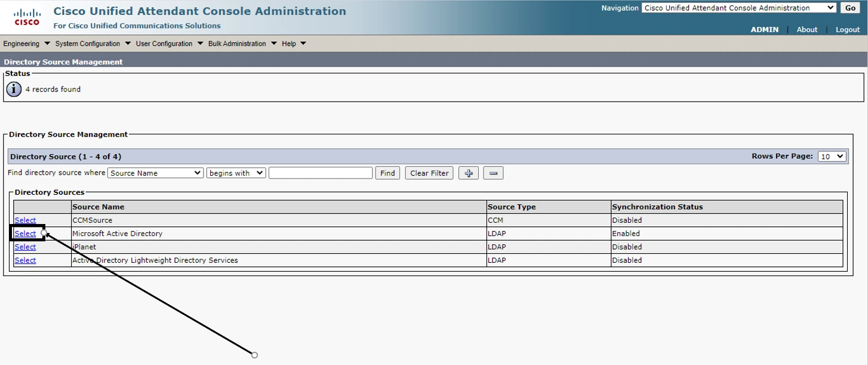
Task: Click the ADMIN user label
Action: (x=765, y=29)
